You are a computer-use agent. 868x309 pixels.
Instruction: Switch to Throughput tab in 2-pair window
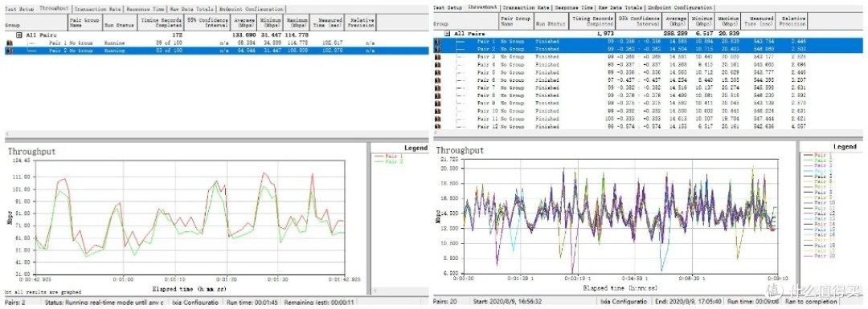coord(54,9)
